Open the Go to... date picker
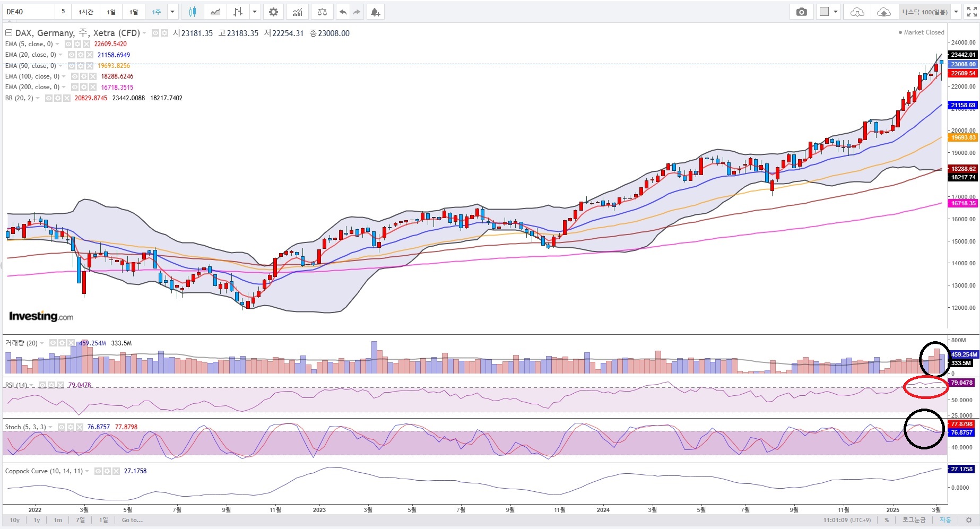Image resolution: width=980 pixels, height=529 pixels. tap(132, 520)
